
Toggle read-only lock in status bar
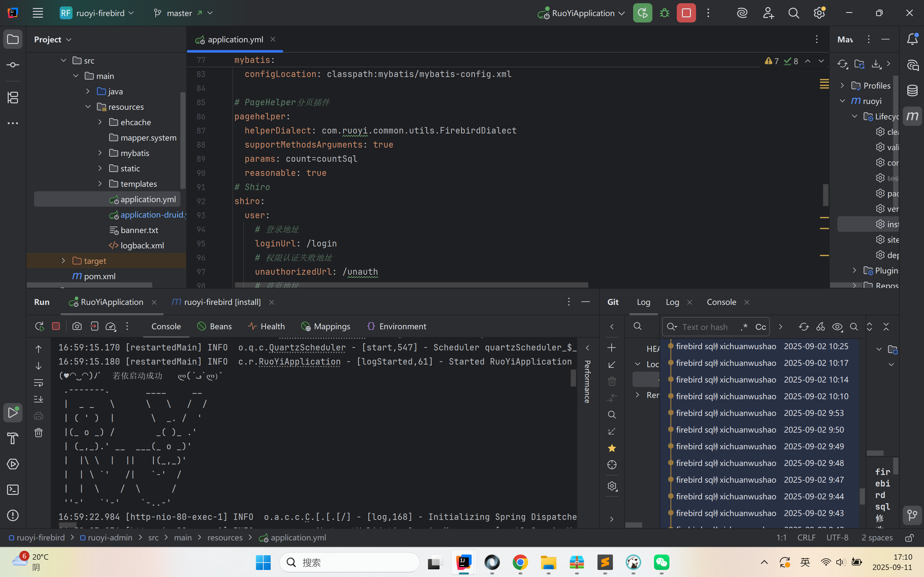[x=910, y=538]
